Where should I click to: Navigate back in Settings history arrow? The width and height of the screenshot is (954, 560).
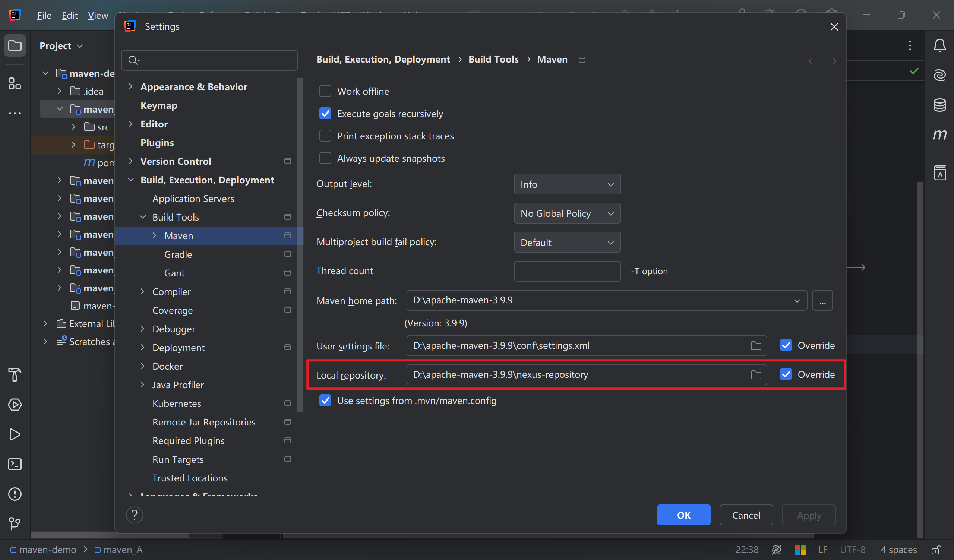[812, 61]
